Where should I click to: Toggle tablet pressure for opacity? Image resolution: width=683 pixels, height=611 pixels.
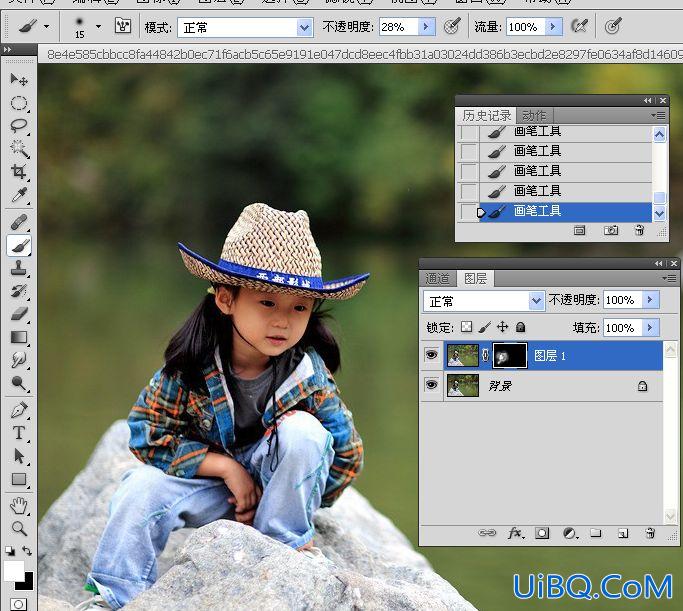click(452, 26)
